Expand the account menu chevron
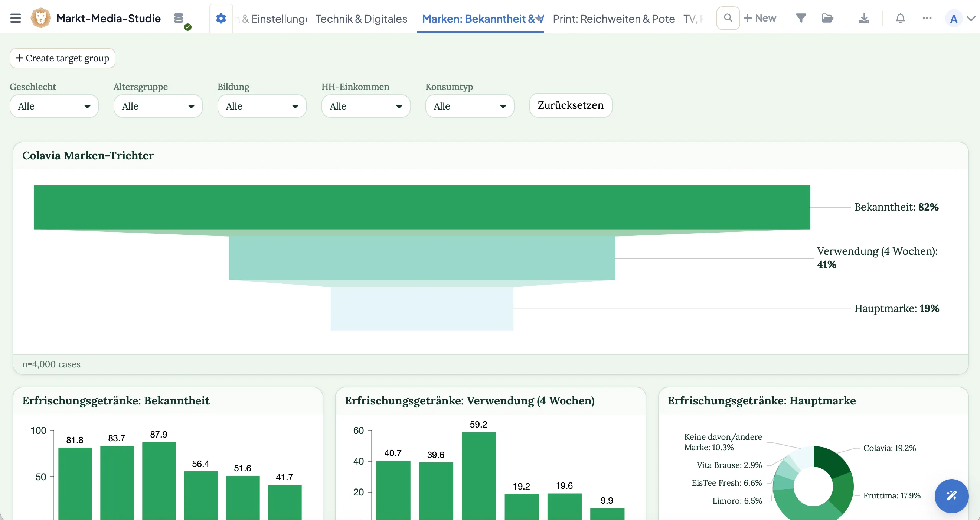The height and width of the screenshot is (520, 980). (971, 18)
